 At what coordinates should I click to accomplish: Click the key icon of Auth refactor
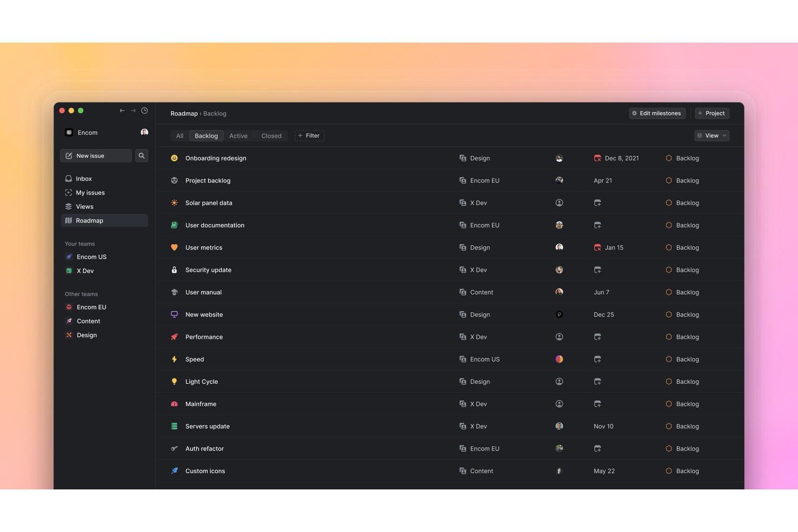click(x=174, y=448)
